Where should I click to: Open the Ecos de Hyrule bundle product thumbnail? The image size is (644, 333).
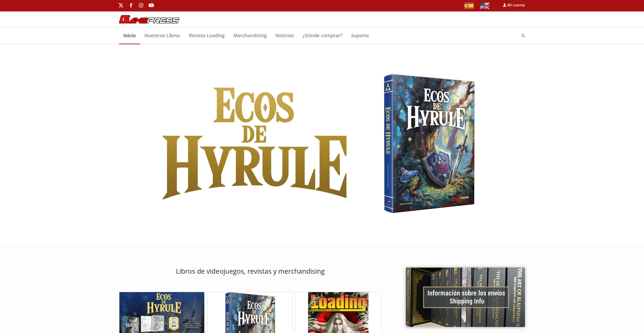tap(162, 313)
